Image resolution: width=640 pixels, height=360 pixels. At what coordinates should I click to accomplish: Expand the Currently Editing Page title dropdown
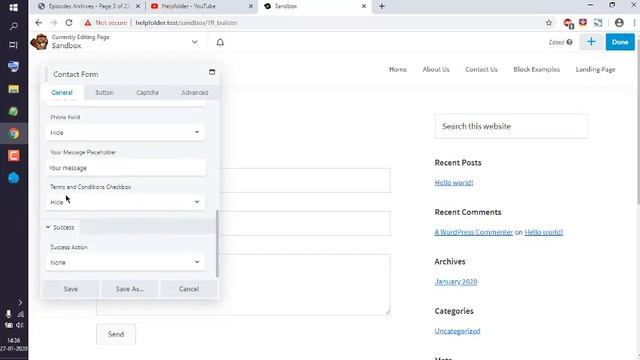point(195,42)
